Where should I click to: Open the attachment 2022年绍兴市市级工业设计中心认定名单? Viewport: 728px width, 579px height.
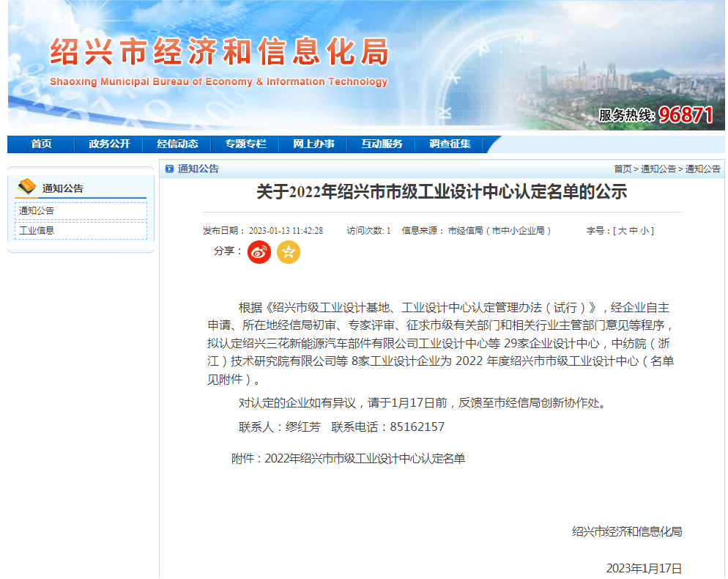(364, 459)
